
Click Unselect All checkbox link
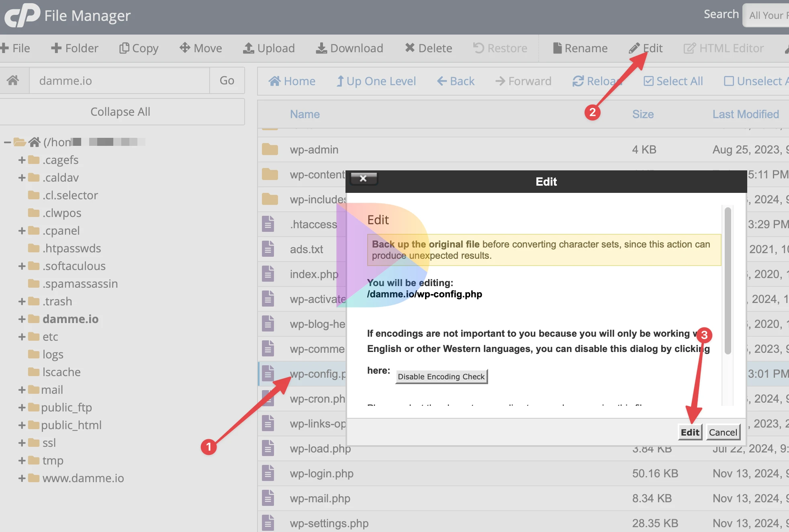(756, 81)
